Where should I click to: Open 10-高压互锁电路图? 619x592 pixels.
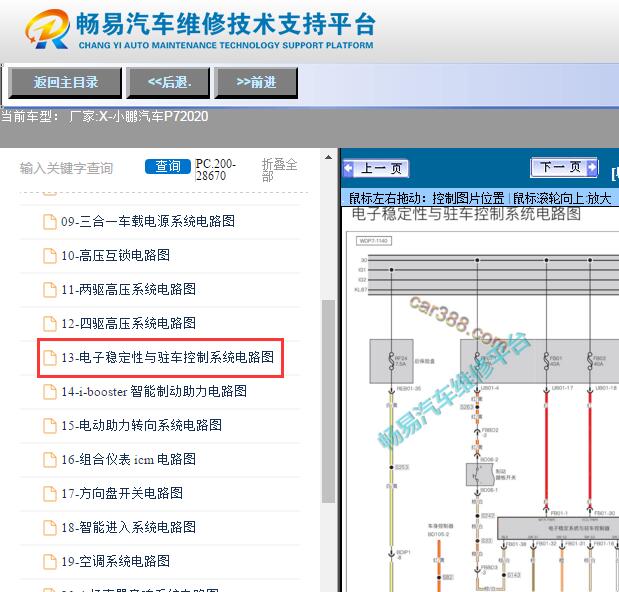tap(116, 255)
